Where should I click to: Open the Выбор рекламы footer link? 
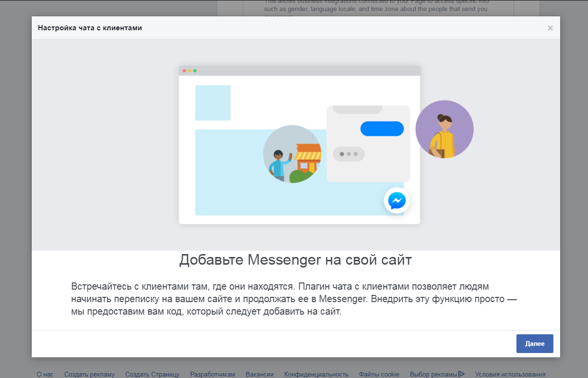(434, 374)
